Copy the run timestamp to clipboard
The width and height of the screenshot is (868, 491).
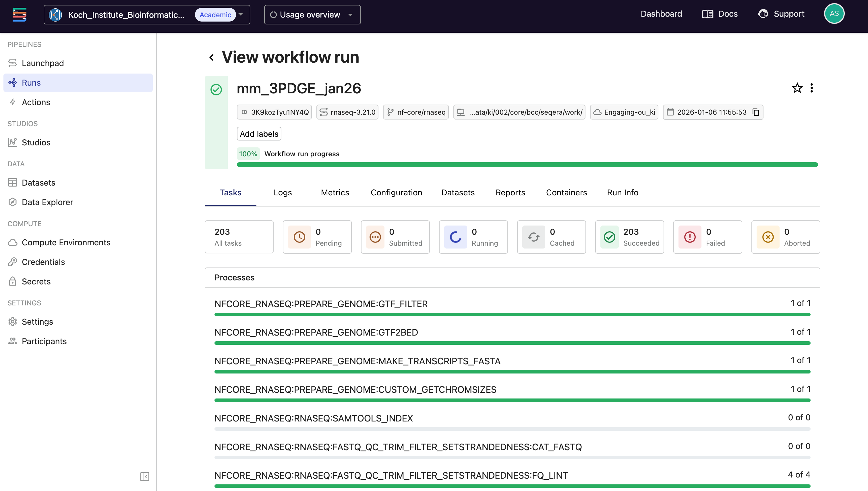click(756, 112)
